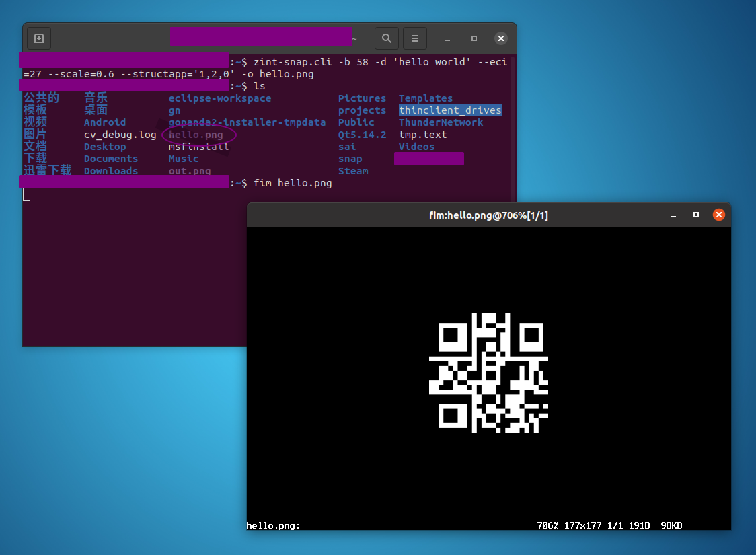Click the eclipse-workspace folder name
Viewport: 756px width, 555px height.
click(x=220, y=98)
